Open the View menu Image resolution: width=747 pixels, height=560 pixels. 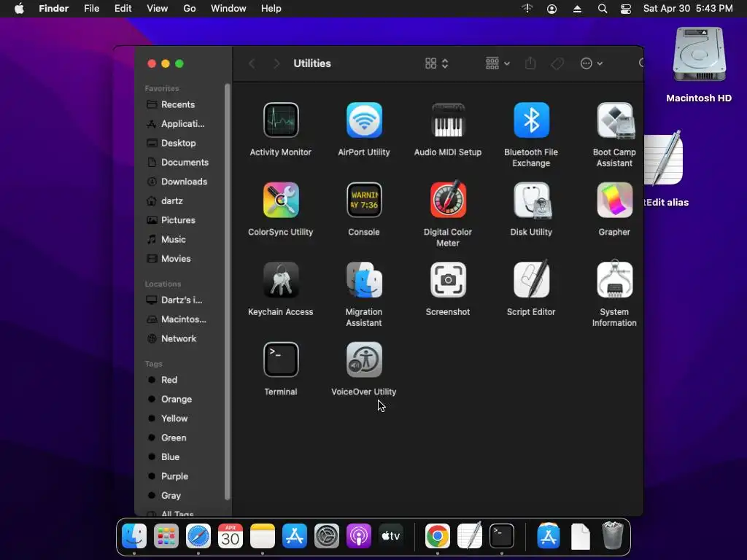coord(158,9)
